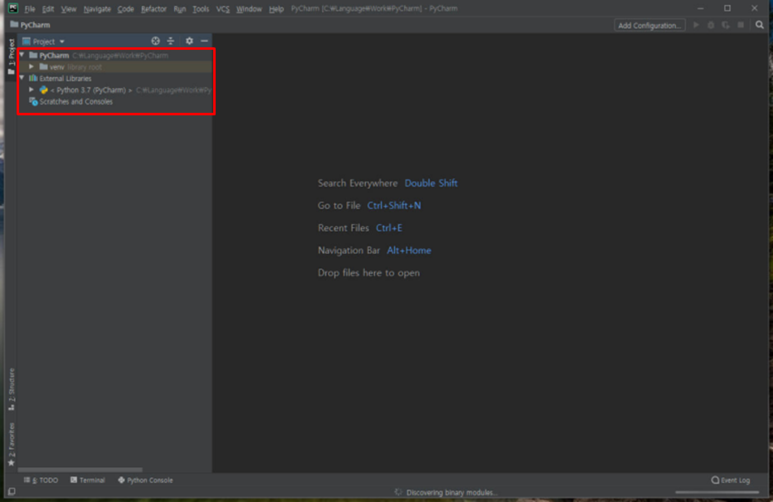
Task: Click tool window quick access icon
Action: pos(11,492)
